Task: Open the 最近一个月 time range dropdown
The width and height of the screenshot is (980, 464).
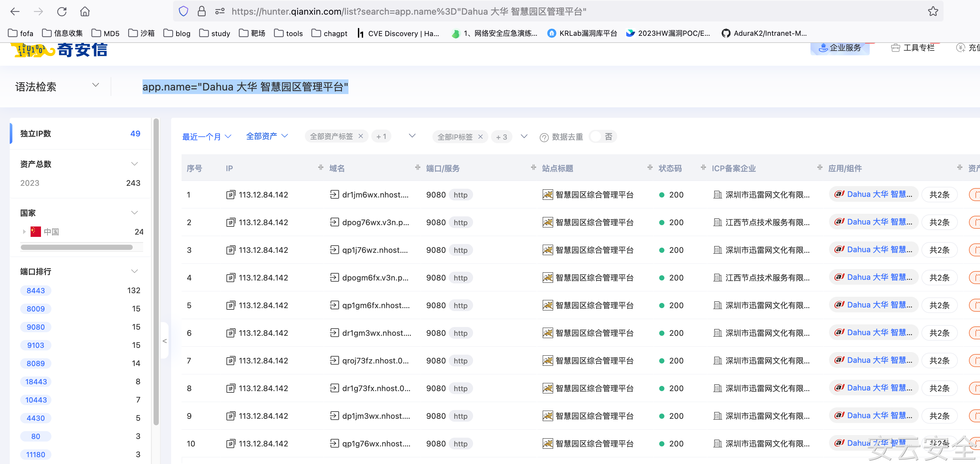Action: (207, 137)
